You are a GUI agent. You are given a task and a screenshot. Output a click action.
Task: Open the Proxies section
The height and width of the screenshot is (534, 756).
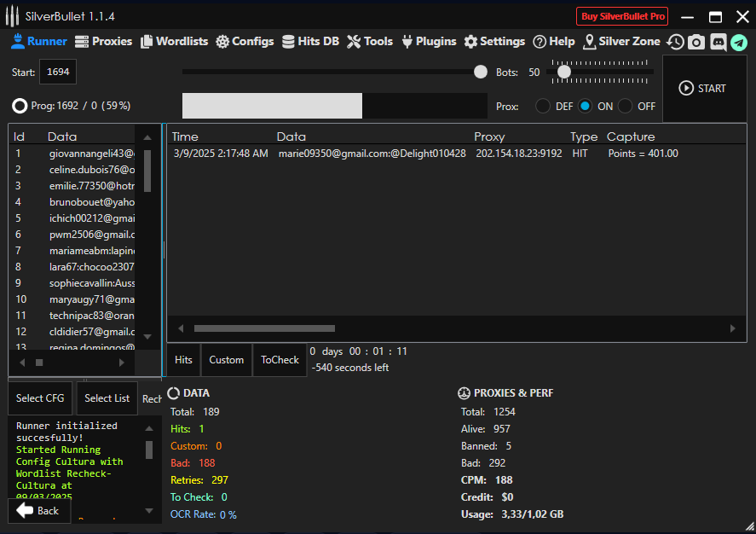[x=104, y=41]
